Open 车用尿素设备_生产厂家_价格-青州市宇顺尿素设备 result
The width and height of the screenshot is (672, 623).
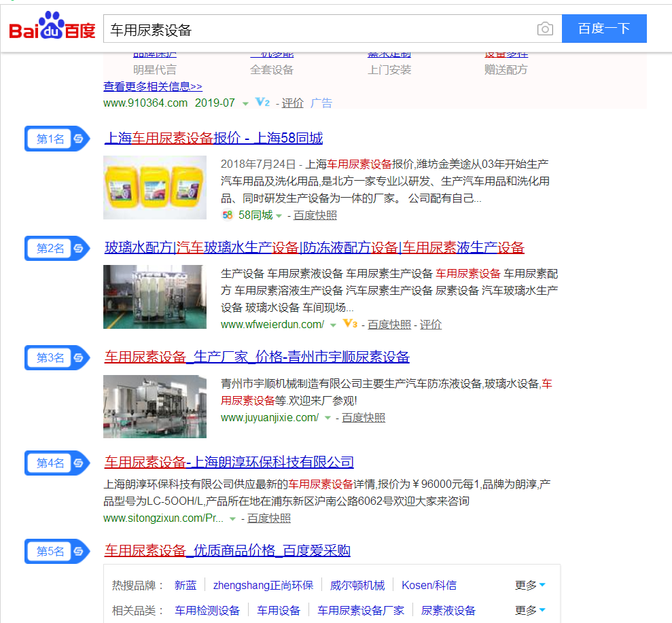257,357
